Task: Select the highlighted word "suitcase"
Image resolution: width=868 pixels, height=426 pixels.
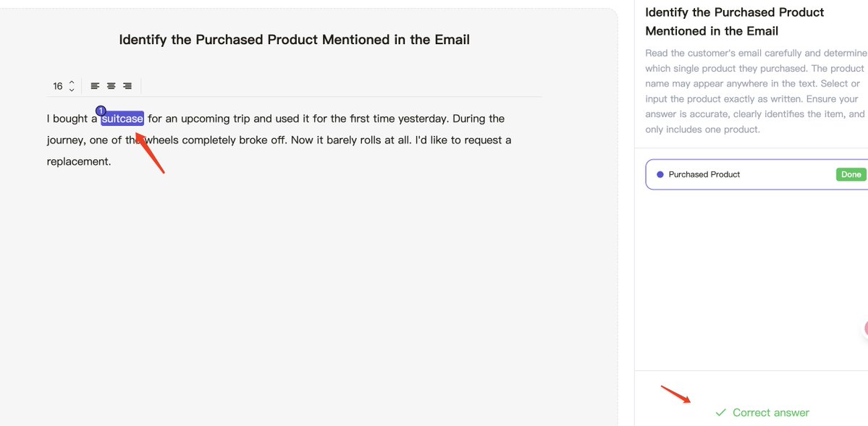Action: point(122,119)
